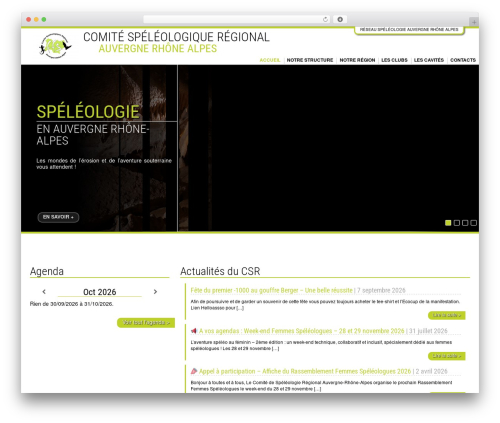
Task: Click the En savoir + button
Action: 58,217
